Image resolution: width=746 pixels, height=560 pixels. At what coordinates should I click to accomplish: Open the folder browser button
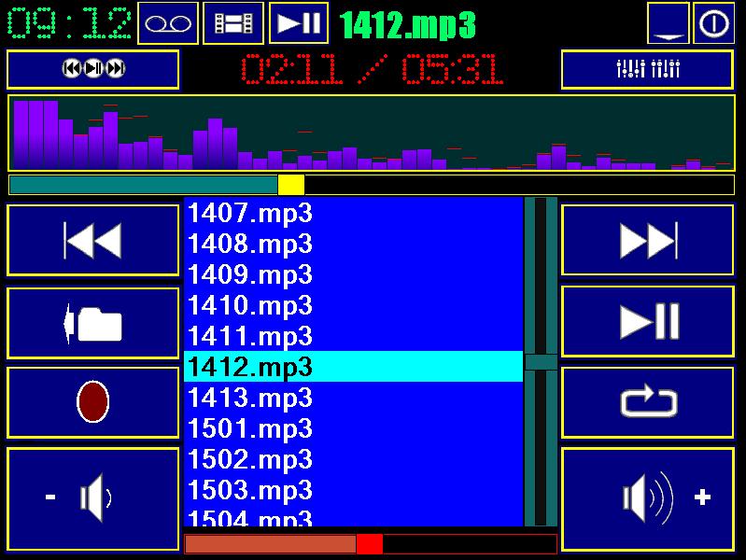[93, 323]
